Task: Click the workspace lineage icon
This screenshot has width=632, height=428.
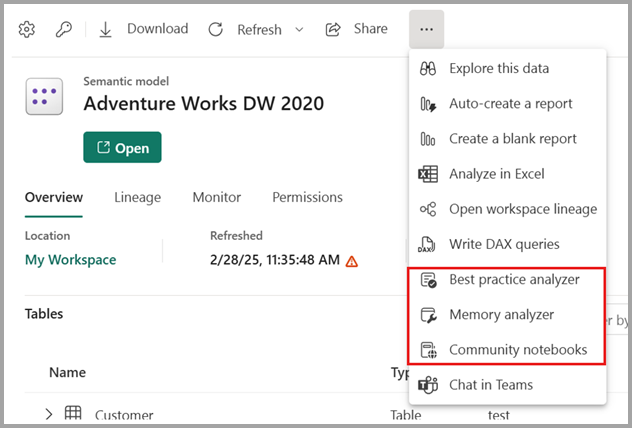Action: [x=428, y=209]
